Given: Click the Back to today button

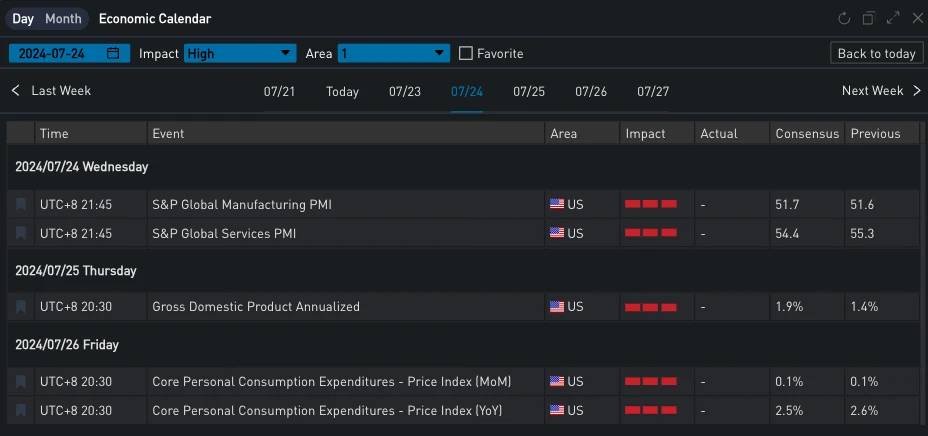Looking at the screenshot, I should tap(876, 53).
